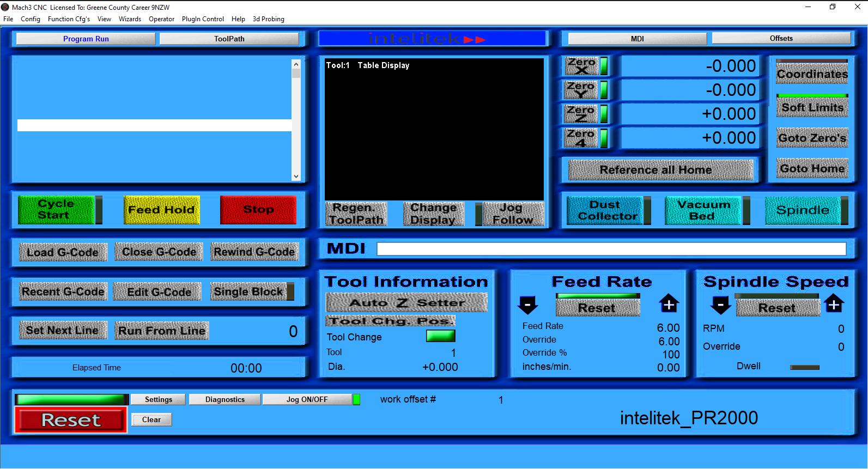
Task: Open the PlugIn Control menu
Action: [203, 19]
